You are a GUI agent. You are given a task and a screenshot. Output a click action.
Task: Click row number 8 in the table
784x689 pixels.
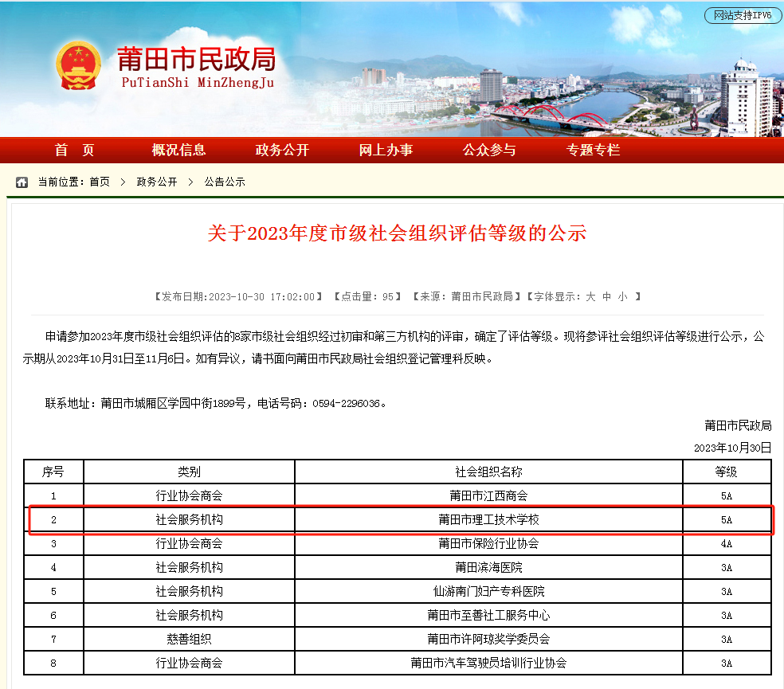(53, 663)
